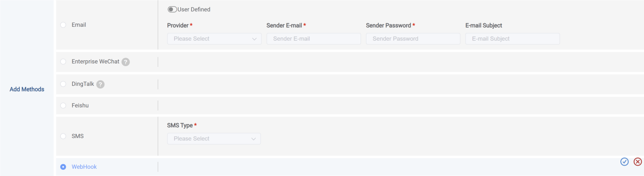
Task: Select the DingTalk radio button
Action: (x=63, y=84)
